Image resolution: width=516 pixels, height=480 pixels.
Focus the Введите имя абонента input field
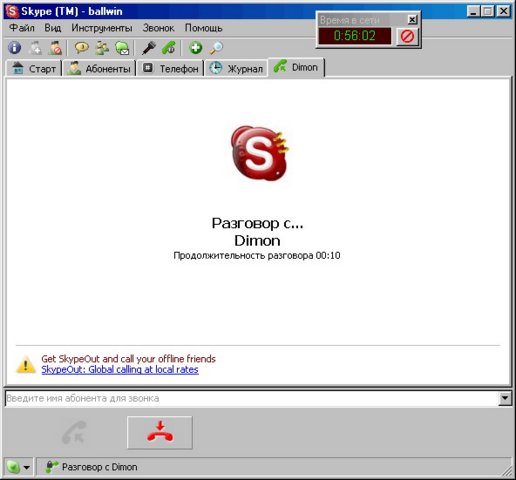tap(252, 398)
